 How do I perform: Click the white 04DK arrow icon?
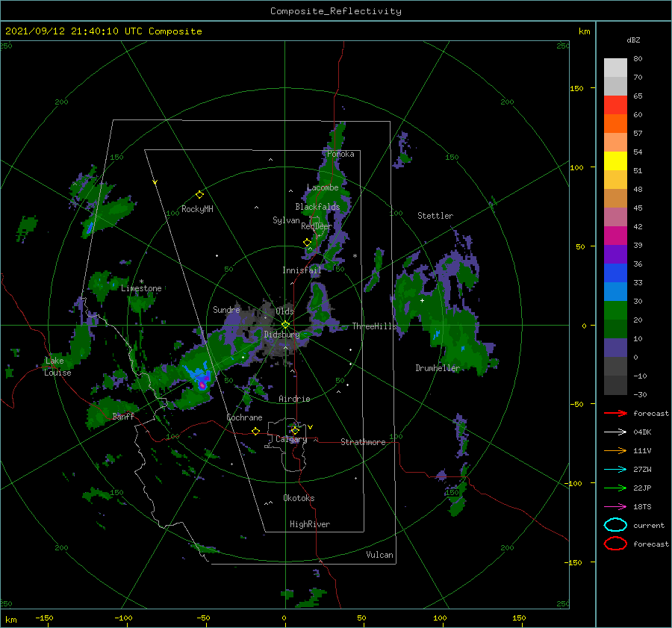615,432
